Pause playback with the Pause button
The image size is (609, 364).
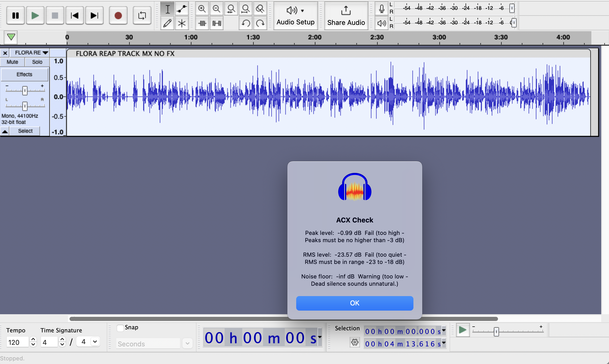pyautogui.click(x=16, y=16)
